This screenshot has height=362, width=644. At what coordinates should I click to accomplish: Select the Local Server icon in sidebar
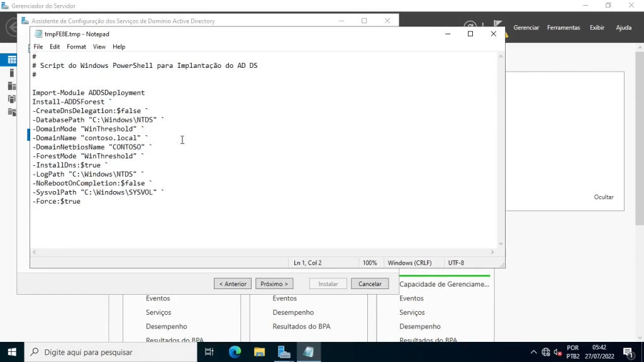click(x=12, y=73)
